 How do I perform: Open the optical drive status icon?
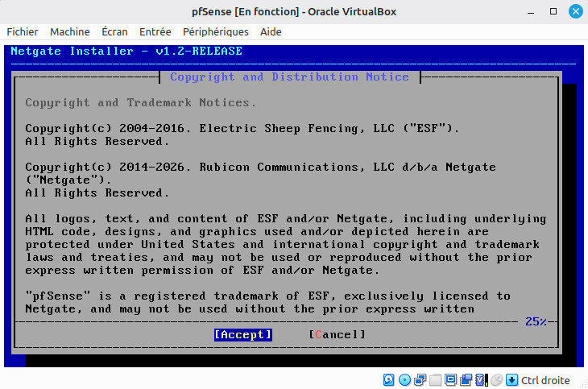click(x=404, y=380)
